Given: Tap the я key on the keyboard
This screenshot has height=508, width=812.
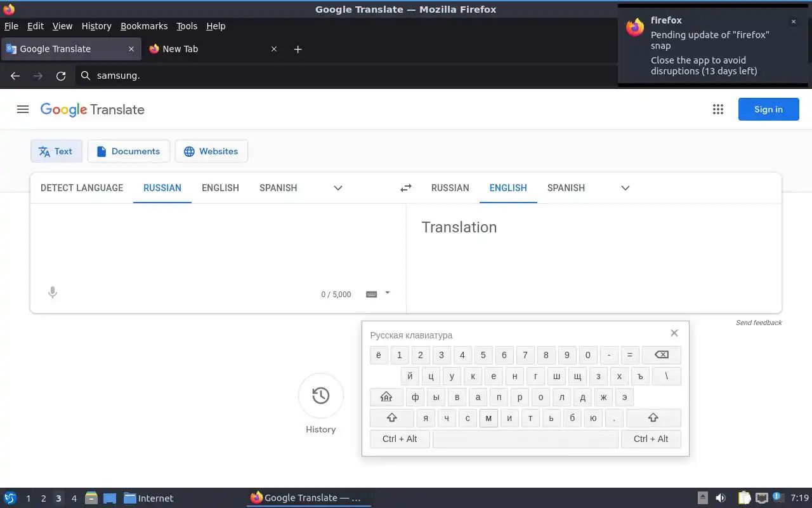Looking at the screenshot, I should (x=426, y=418).
